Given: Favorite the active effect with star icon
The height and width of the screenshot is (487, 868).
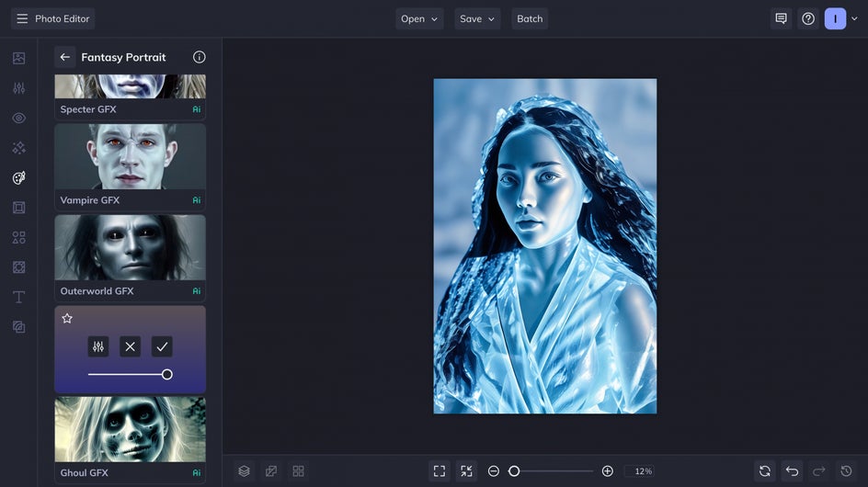Looking at the screenshot, I should click(x=67, y=318).
